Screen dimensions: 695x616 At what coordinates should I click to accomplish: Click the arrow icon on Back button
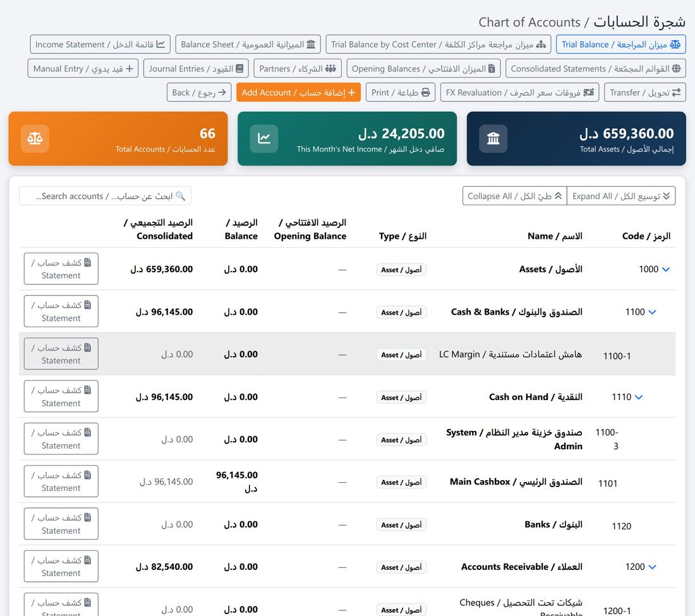pos(222,92)
